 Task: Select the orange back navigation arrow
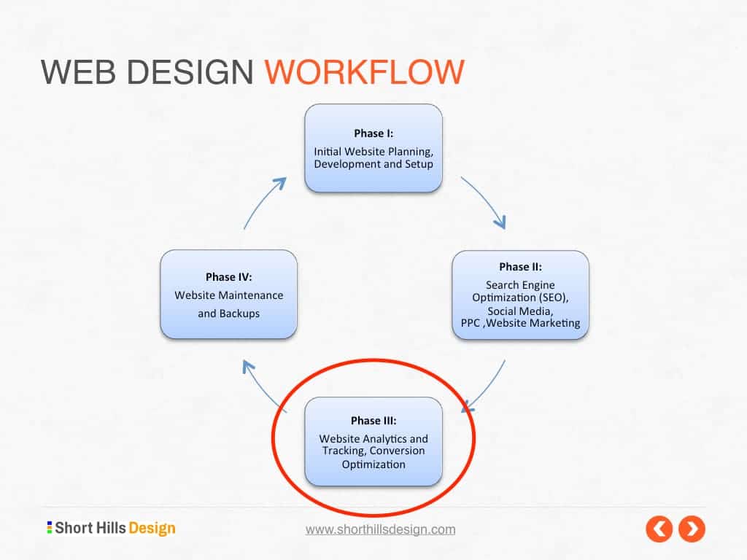(660, 529)
